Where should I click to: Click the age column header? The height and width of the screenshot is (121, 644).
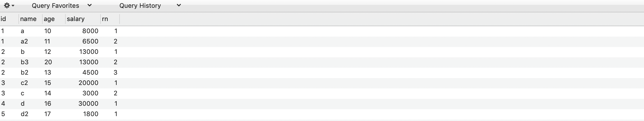point(54,19)
